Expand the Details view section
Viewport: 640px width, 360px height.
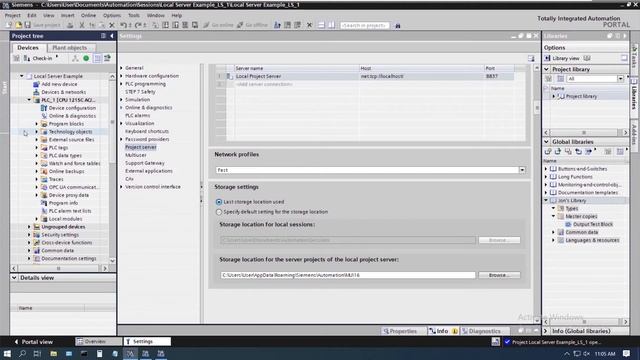(x=14, y=278)
